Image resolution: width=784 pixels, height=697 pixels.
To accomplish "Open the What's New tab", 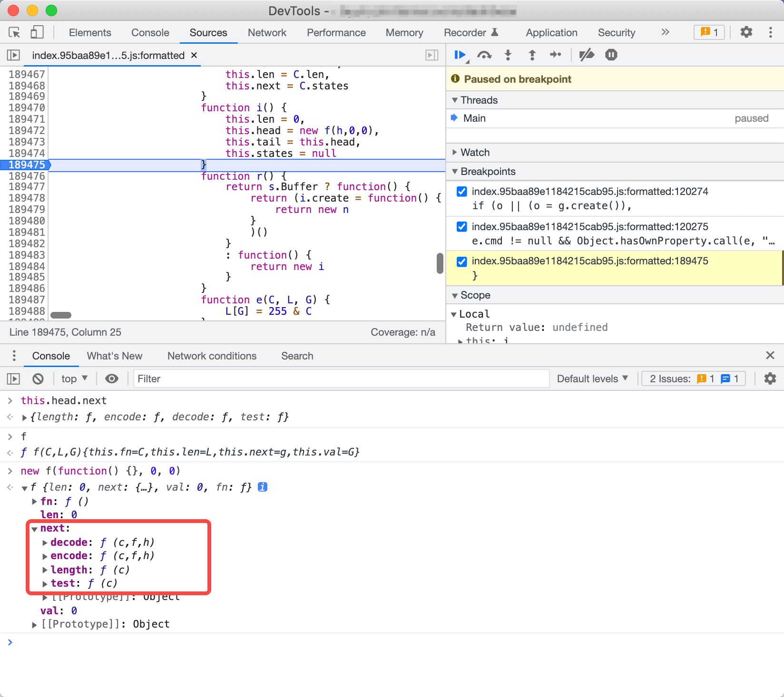I will (x=114, y=356).
